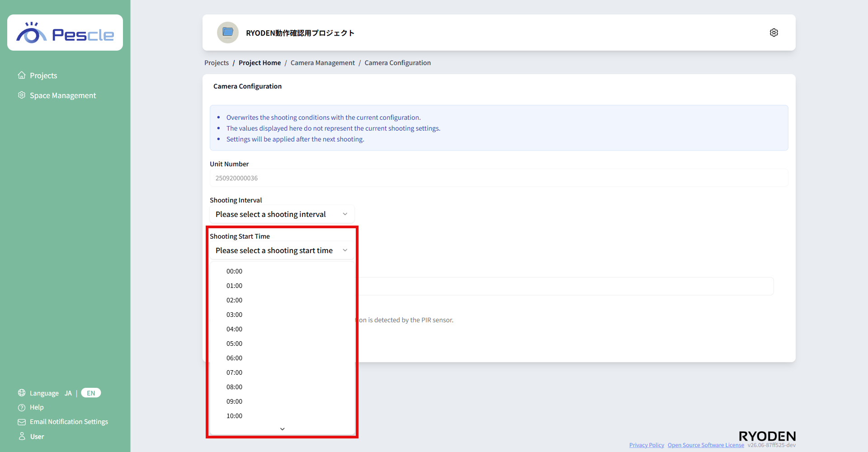Show more times with the down chevron
This screenshot has width=868, height=452.
coord(282,429)
